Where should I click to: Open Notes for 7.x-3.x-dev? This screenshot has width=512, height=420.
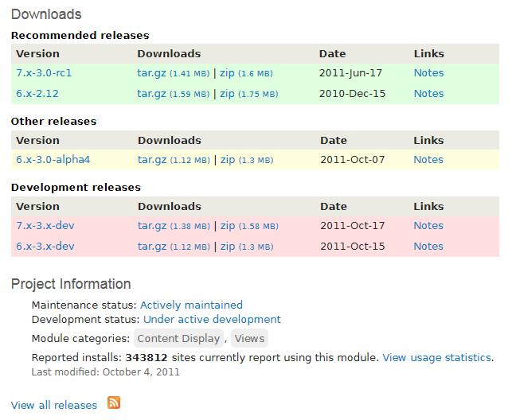(428, 226)
